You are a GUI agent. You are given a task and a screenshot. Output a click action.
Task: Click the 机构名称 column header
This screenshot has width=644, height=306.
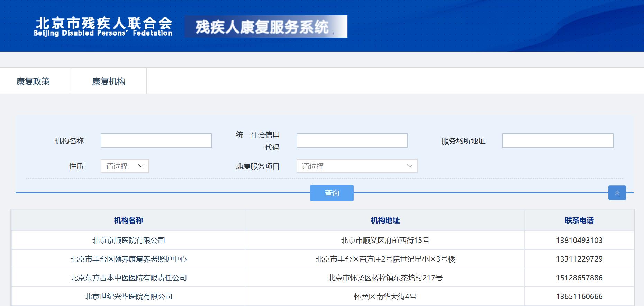pos(128,220)
